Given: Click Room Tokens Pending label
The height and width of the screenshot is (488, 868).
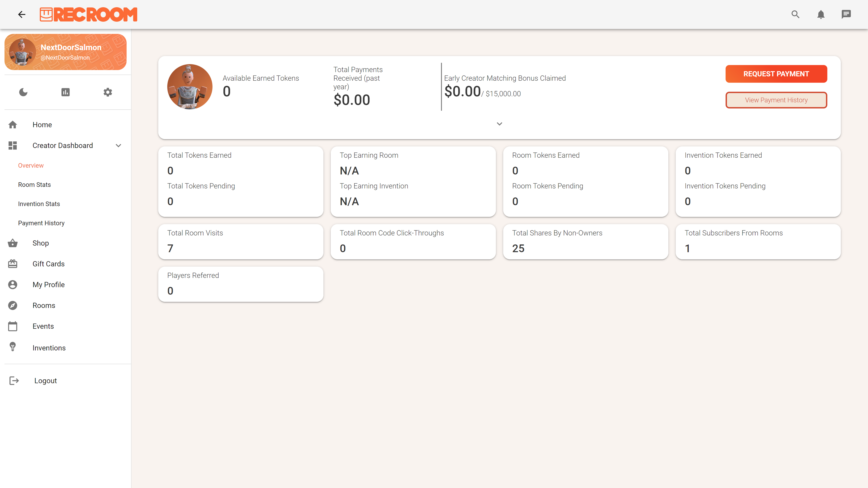Looking at the screenshot, I should (x=547, y=186).
